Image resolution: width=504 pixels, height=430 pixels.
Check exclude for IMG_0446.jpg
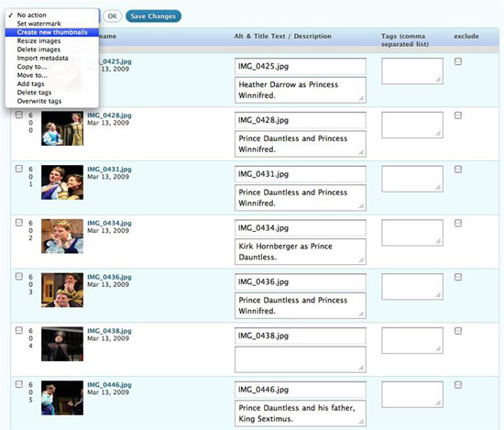(458, 385)
